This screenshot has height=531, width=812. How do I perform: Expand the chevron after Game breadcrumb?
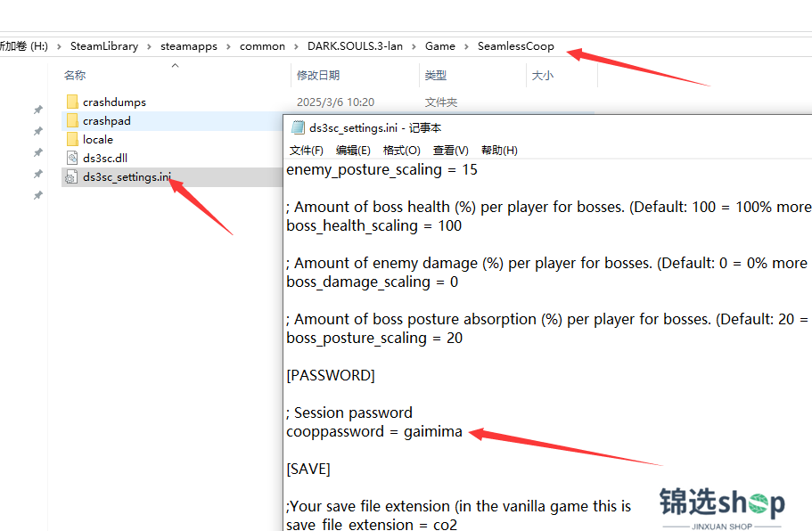point(466,46)
